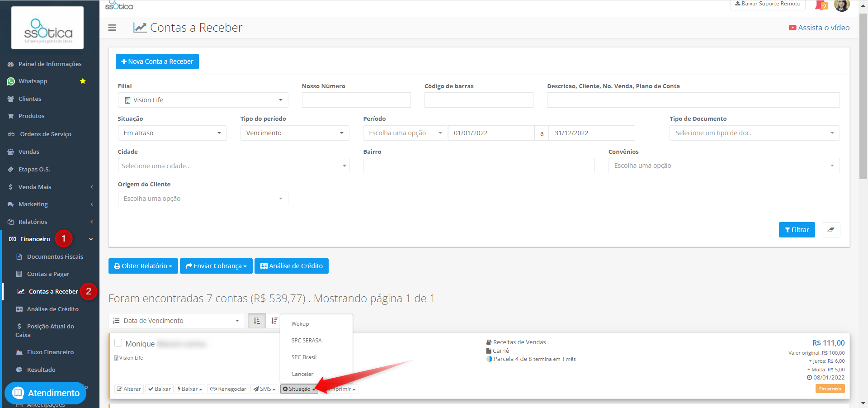Screen dimensions: 868x408
Task: Sort descending by due date
Action: 274,321
